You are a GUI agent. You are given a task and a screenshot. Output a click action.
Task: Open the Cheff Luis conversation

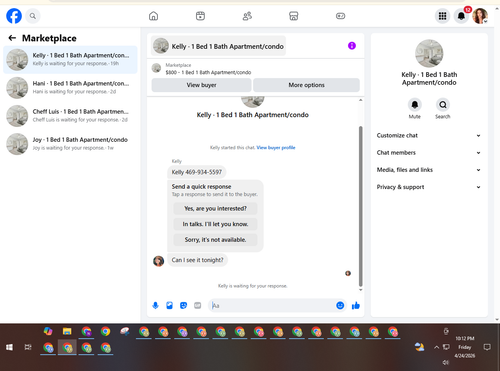70,116
